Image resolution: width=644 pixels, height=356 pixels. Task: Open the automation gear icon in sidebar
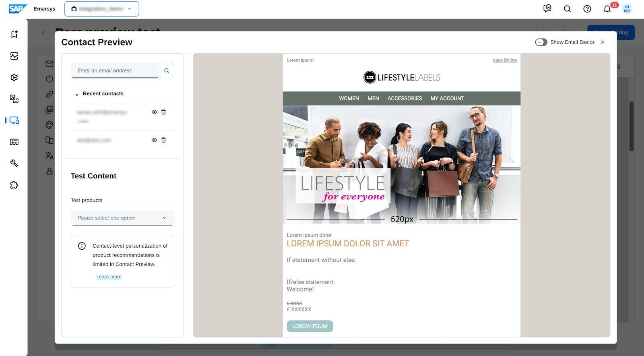(14, 77)
